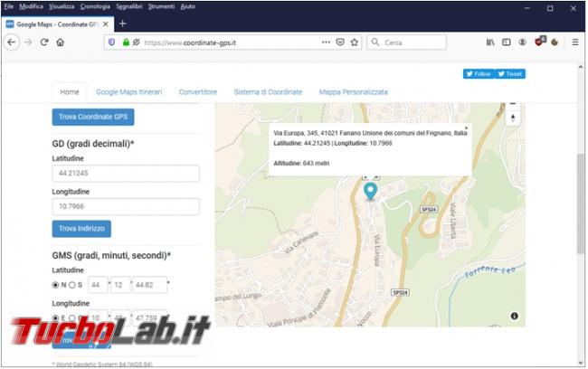Open the Convertitore tab
Image resolution: width=588 pixels, height=369 pixels.
[x=197, y=92]
